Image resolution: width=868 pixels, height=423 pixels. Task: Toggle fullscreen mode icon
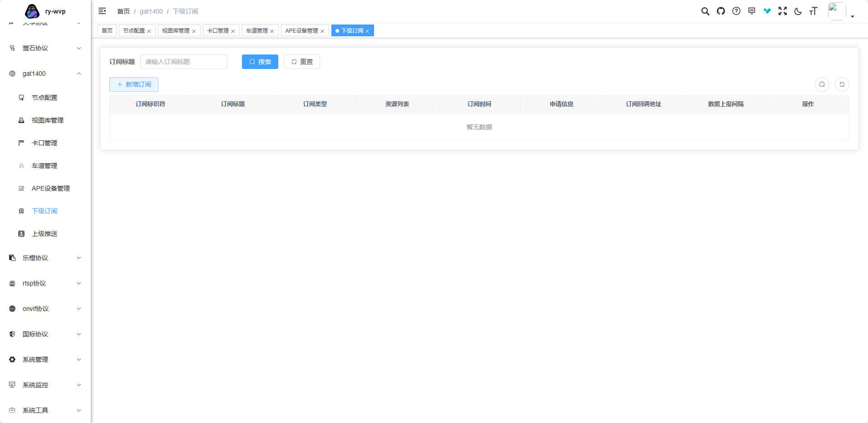(782, 11)
